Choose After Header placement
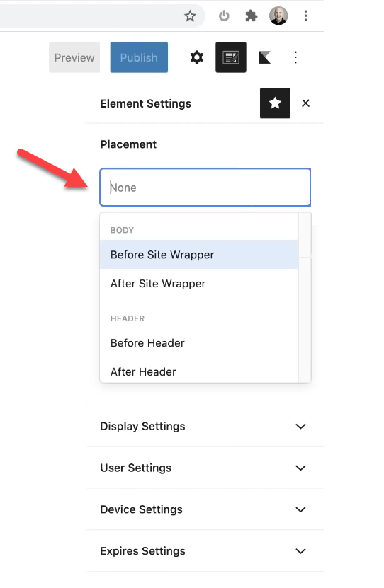Viewport: 384px width, 588px height. coord(199,371)
